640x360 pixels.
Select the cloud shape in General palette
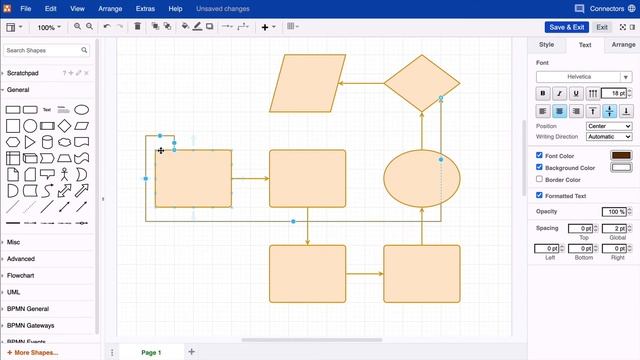point(64,142)
